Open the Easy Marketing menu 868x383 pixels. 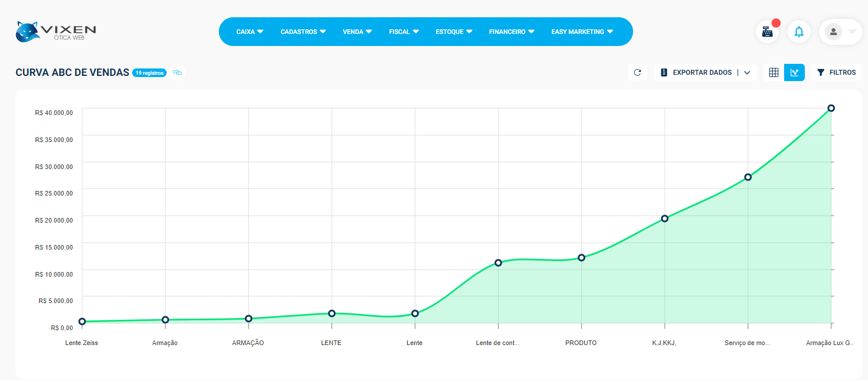point(582,32)
